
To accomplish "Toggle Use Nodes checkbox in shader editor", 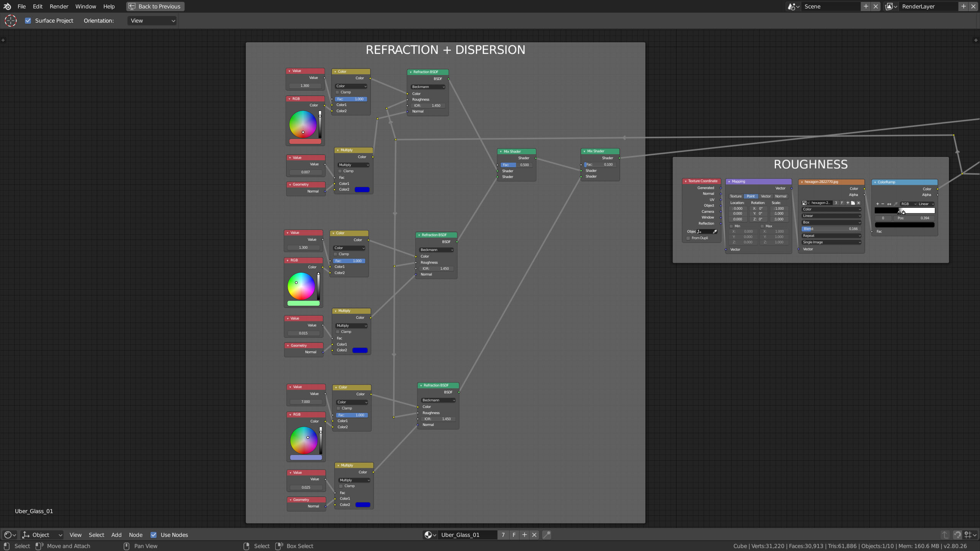I will coord(154,534).
